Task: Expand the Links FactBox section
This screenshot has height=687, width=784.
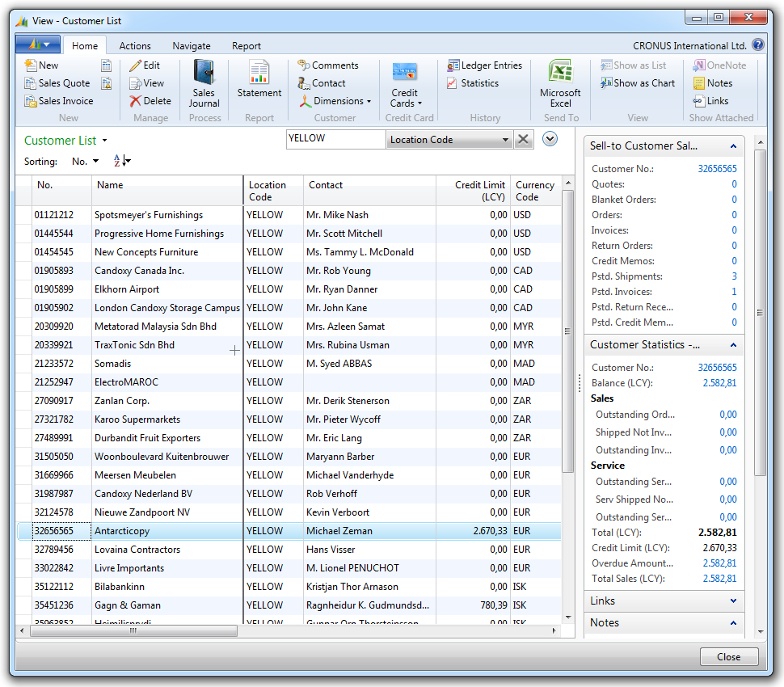Action: click(733, 601)
